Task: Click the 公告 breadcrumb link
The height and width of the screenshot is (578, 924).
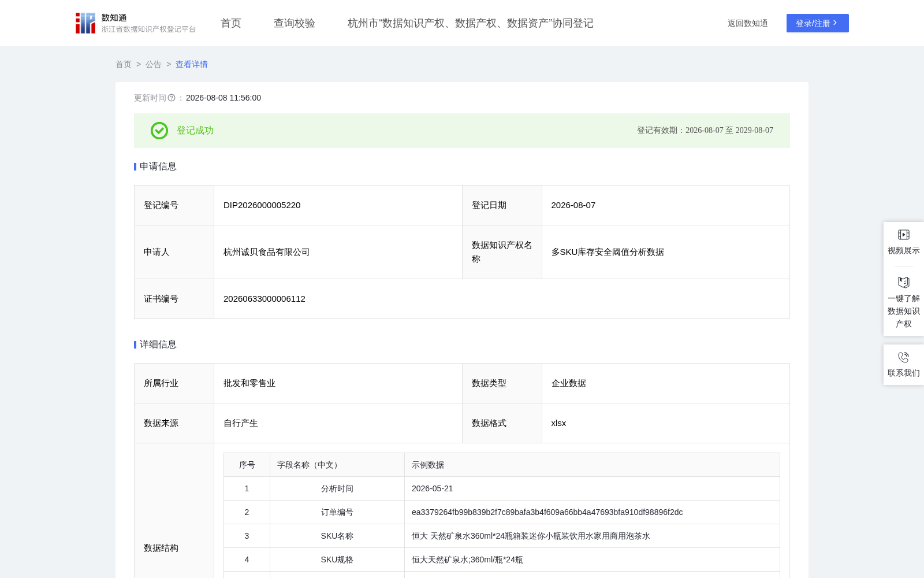Action: [154, 64]
